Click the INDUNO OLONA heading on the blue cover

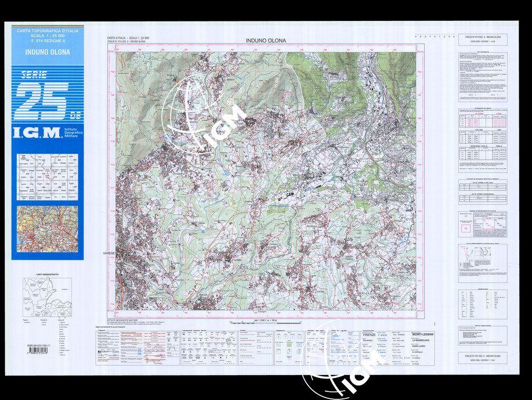click(x=48, y=52)
